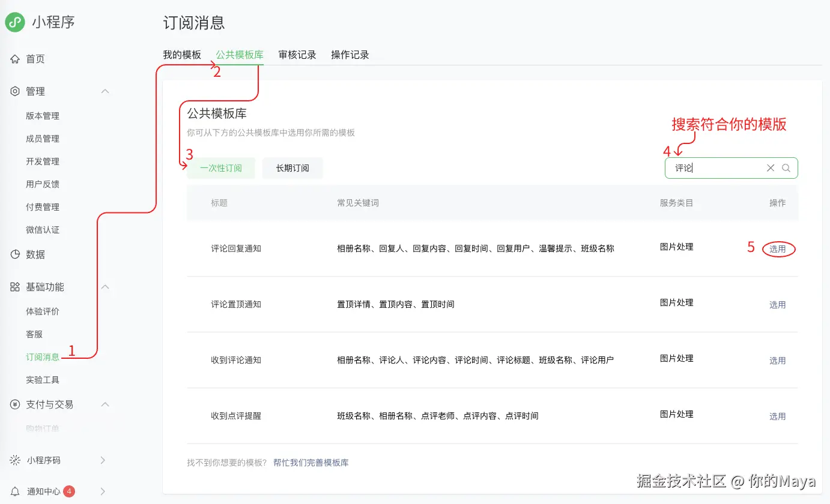Open 版本管理 in the sidebar
830x504 pixels.
(x=43, y=116)
